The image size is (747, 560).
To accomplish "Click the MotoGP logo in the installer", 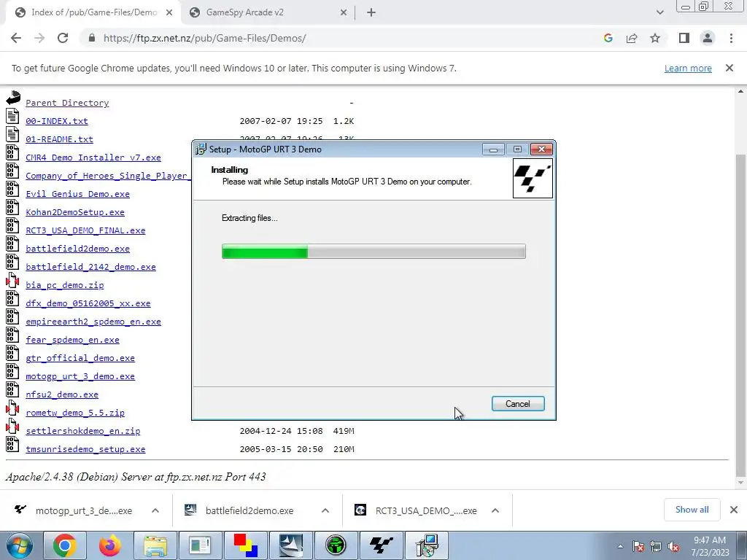I will coord(533,179).
